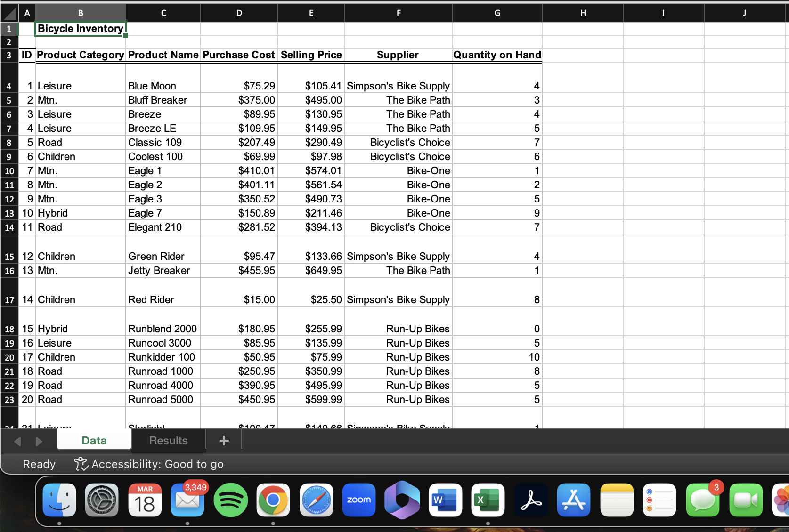Open Spotify from the Dock
The height and width of the screenshot is (532, 789).
point(230,500)
